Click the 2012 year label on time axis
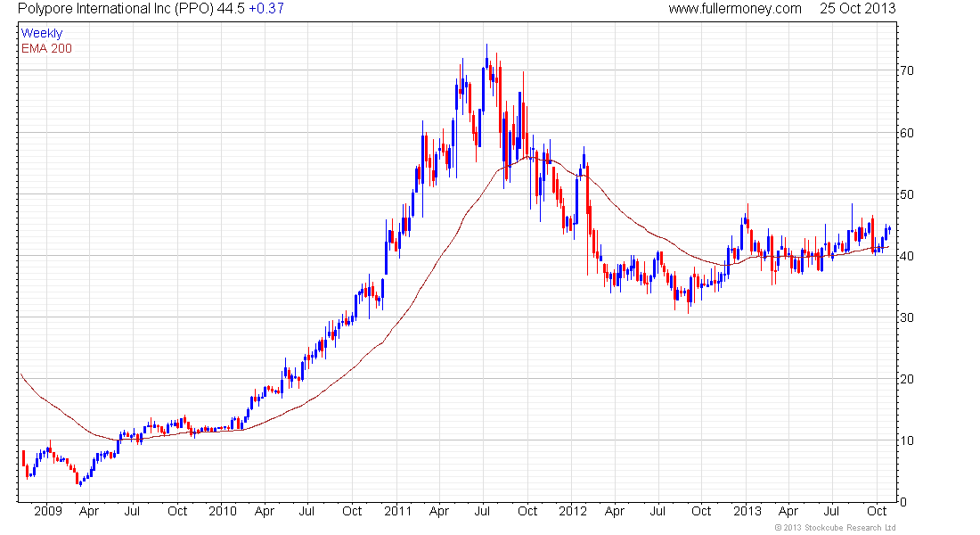The width and height of the screenshot is (980, 535). (x=573, y=511)
